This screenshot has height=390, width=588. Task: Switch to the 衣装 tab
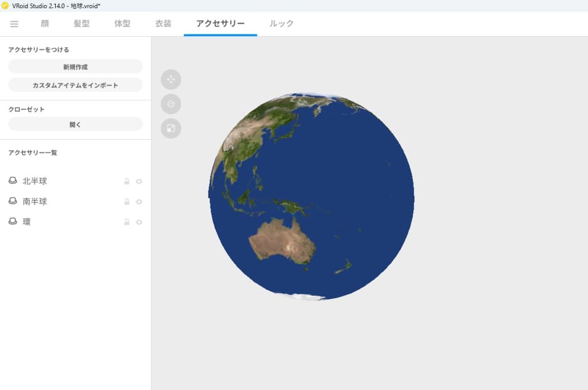click(163, 24)
